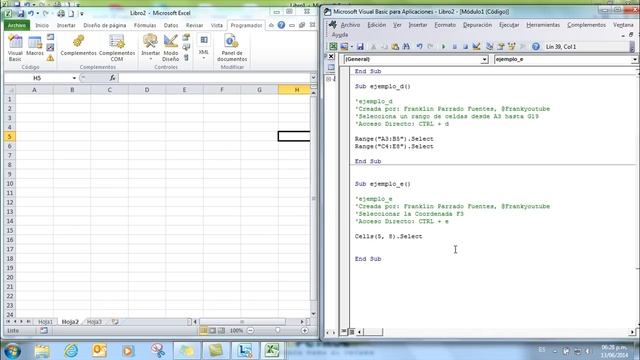Open Panel de documentos
640x360 pixels.
tap(232, 48)
